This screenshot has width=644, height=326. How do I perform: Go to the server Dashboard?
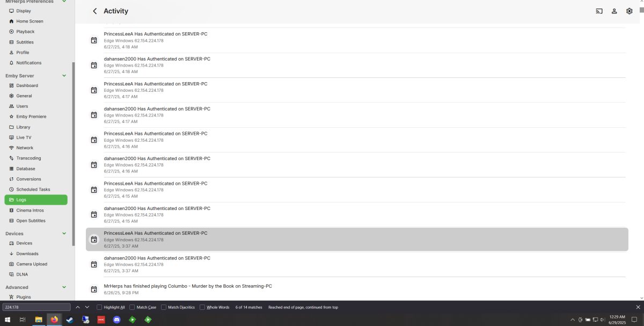(36, 85)
